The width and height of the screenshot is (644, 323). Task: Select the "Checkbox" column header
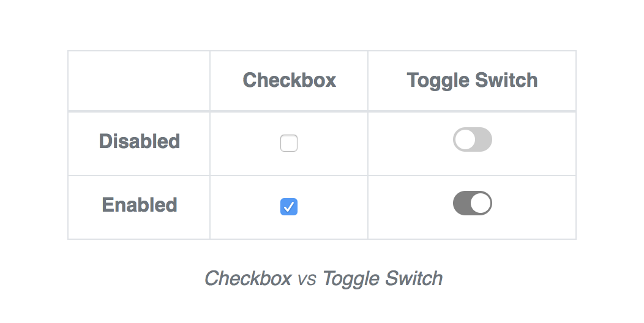pos(289,80)
